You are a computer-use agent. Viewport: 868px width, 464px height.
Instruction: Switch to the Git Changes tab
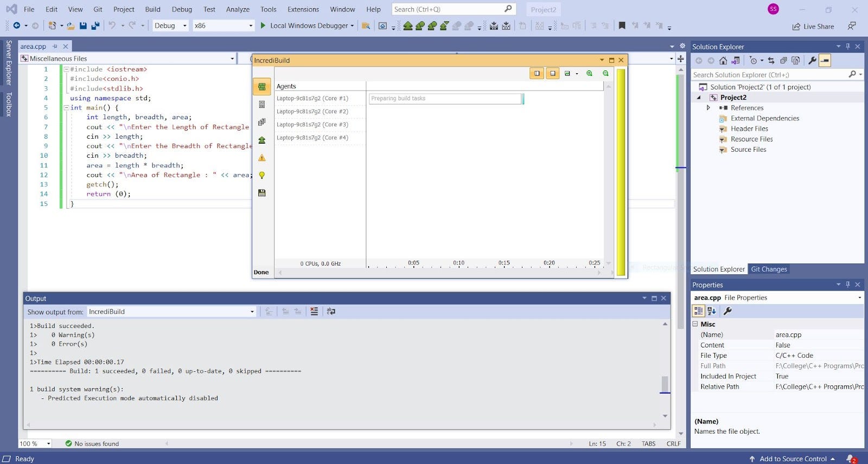769,269
